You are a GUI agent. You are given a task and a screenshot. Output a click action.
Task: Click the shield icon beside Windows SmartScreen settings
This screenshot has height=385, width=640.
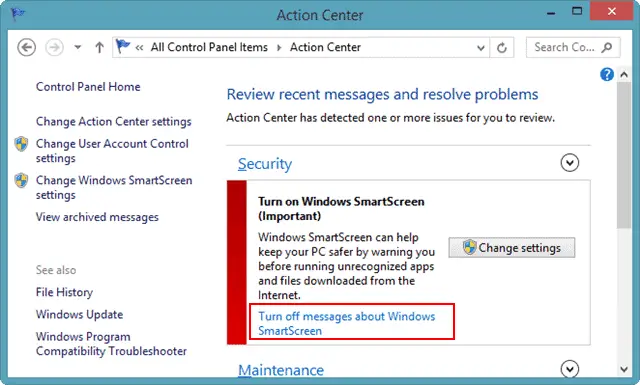pyautogui.click(x=21, y=180)
